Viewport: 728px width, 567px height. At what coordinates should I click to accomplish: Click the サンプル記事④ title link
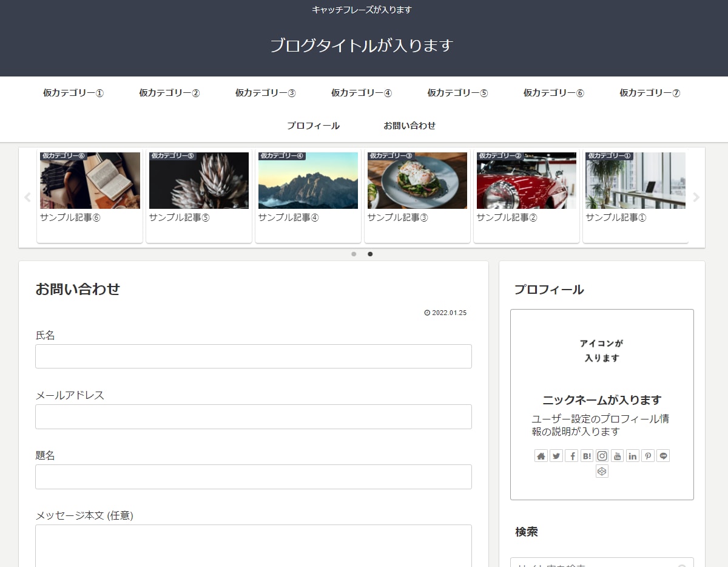point(289,217)
